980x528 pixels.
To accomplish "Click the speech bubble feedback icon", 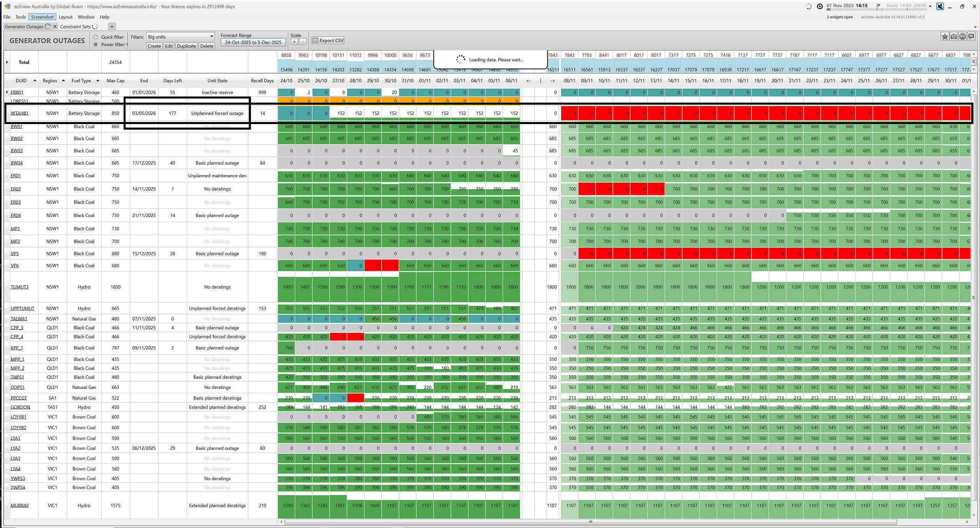I will pos(971,36).
